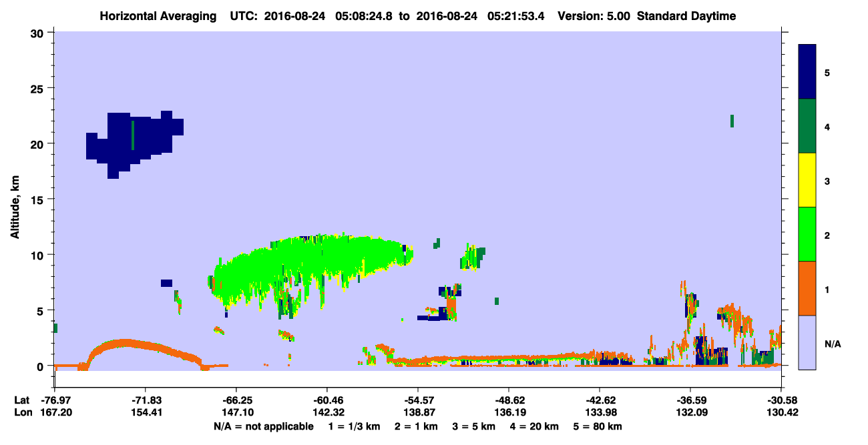Click the 'Horizontal Averaging' title text
Viewport: 868px width, 445px height.
(158, 16)
